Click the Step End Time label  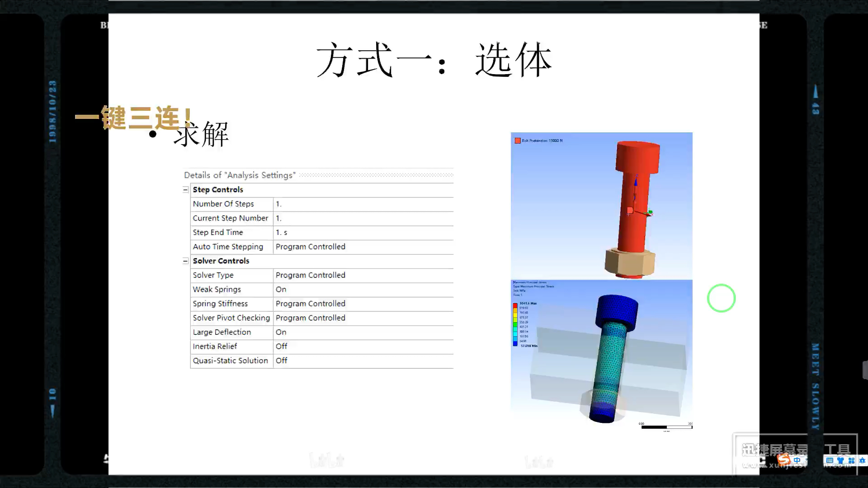click(218, 233)
